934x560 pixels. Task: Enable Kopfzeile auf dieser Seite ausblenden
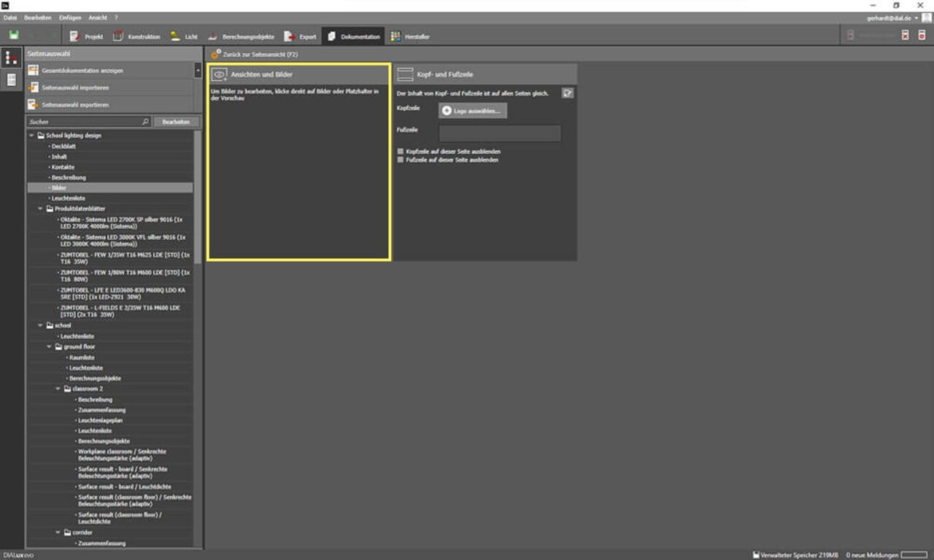[x=400, y=152]
